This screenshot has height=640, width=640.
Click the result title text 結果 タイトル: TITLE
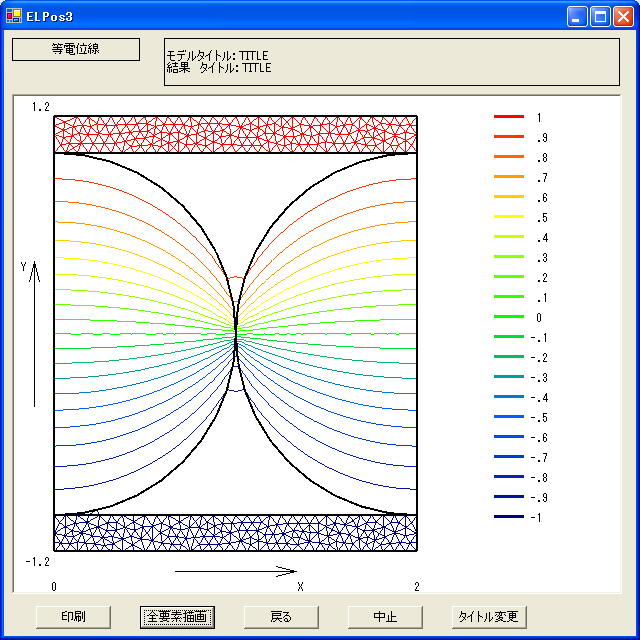[219, 67]
